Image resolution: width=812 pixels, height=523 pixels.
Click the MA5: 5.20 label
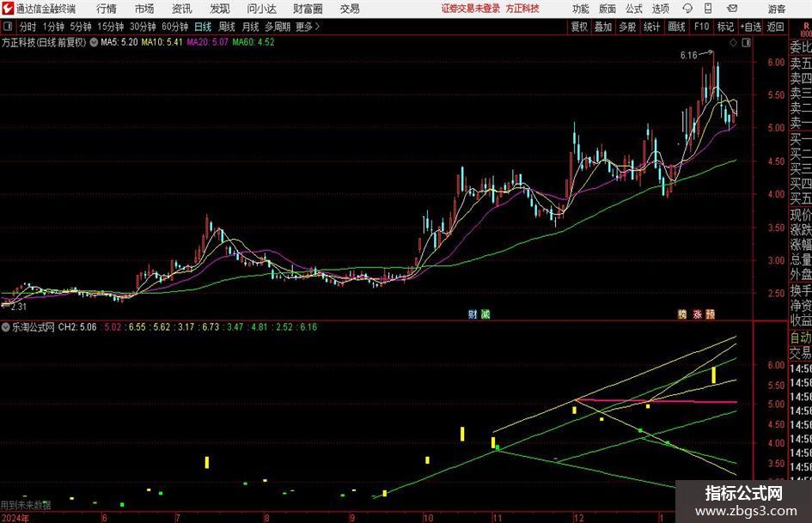(x=119, y=42)
